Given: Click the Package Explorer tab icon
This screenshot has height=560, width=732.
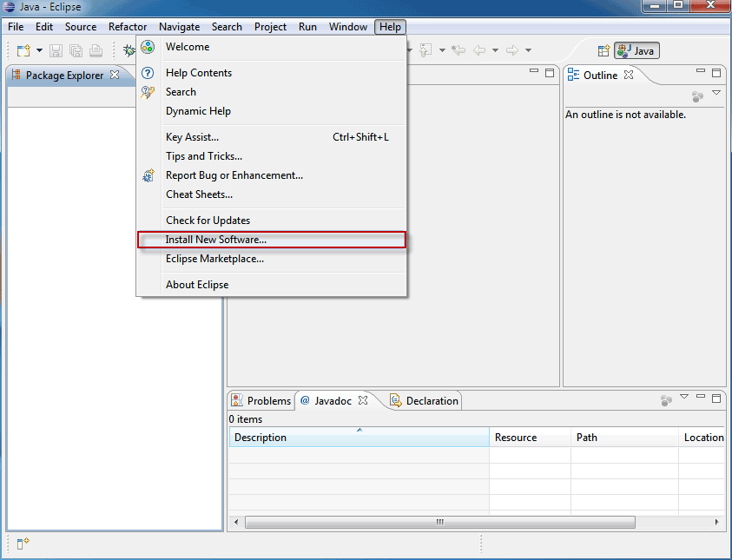Looking at the screenshot, I should tap(16, 75).
